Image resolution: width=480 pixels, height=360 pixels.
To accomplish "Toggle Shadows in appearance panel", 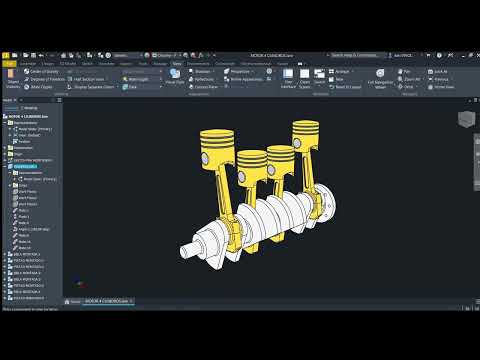I will (x=200, y=71).
